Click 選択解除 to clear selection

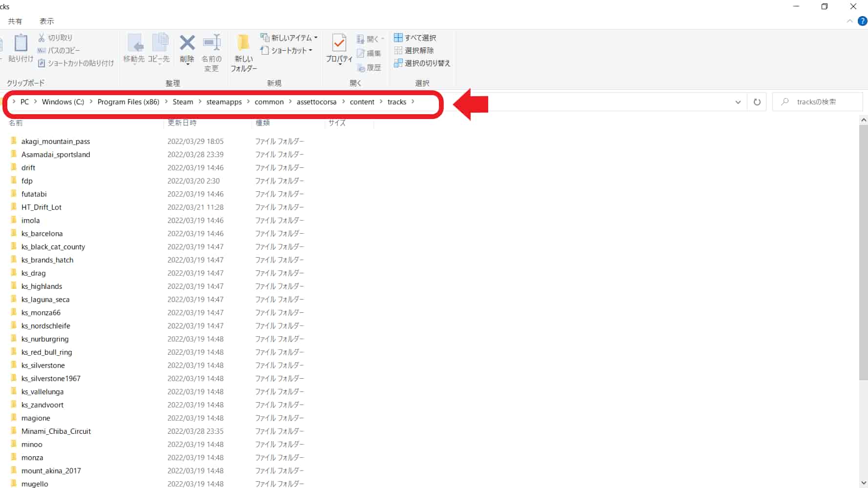(x=416, y=50)
